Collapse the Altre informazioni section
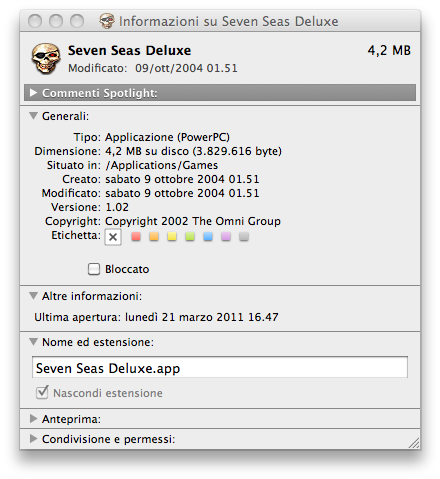The image size is (440, 479). (33, 296)
